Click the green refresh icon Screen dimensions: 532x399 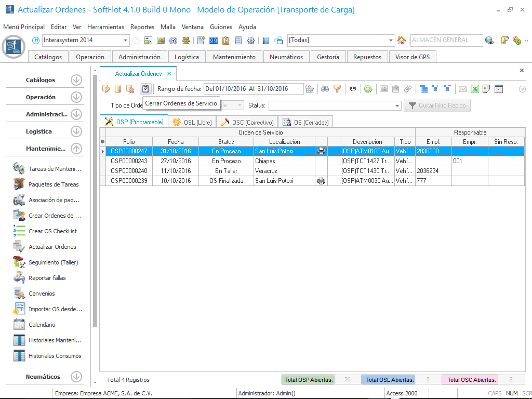pos(368,89)
